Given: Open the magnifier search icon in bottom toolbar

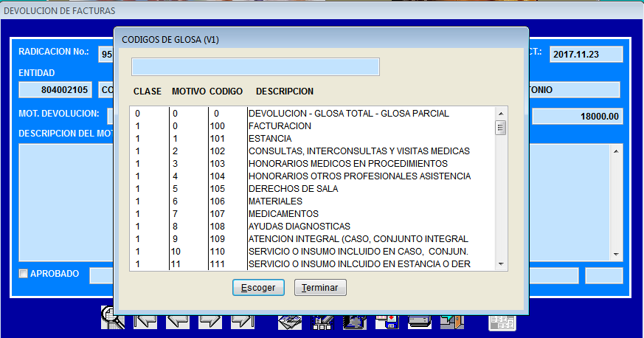Looking at the screenshot, I should tap(113, 318).
